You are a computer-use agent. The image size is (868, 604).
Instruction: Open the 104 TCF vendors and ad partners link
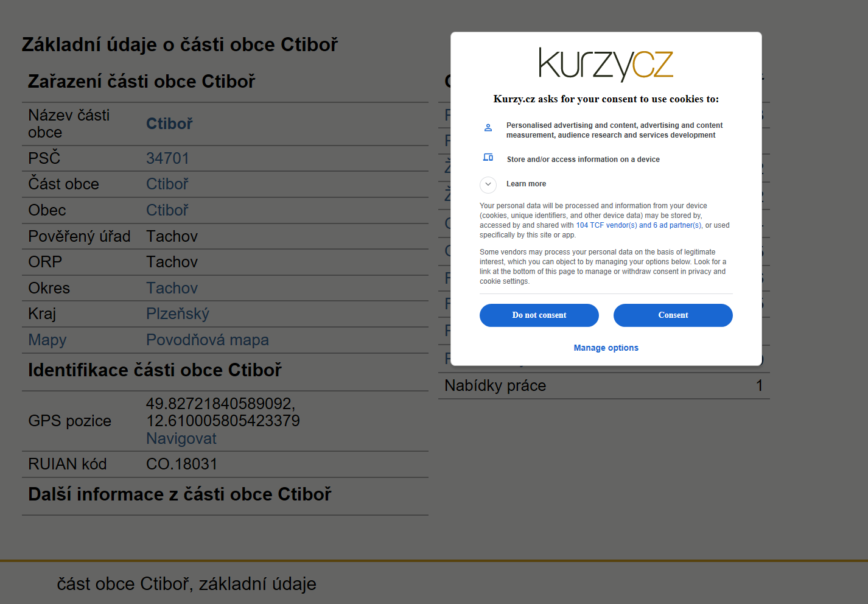(x=639, y=225)
